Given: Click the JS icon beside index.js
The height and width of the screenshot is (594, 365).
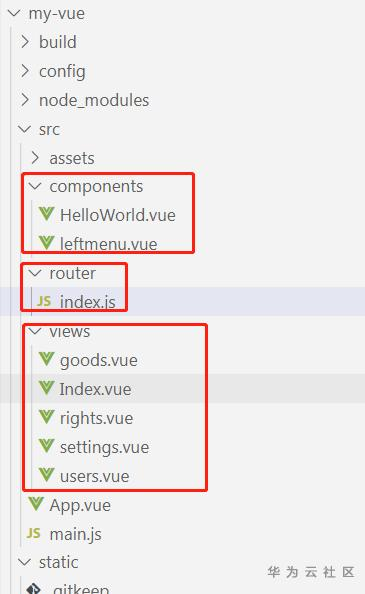Looking at the screenshot, I should tap(44, 302).
